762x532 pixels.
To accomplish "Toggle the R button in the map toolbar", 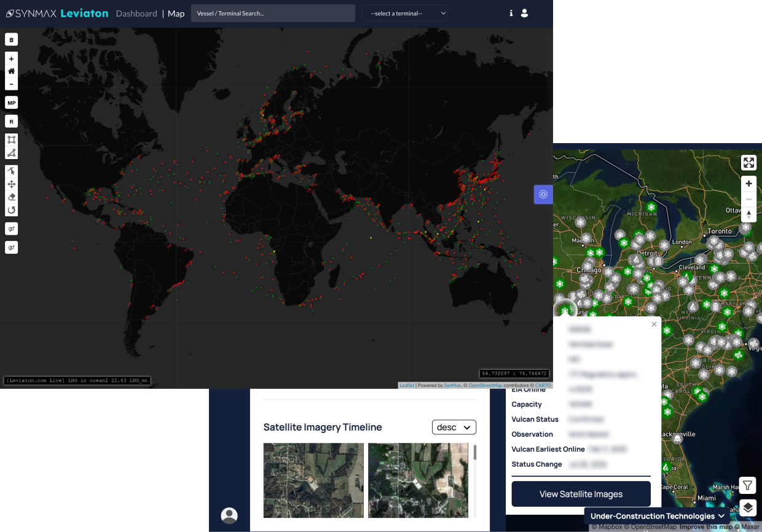I will pyautogui.click(x=11, y=122).
